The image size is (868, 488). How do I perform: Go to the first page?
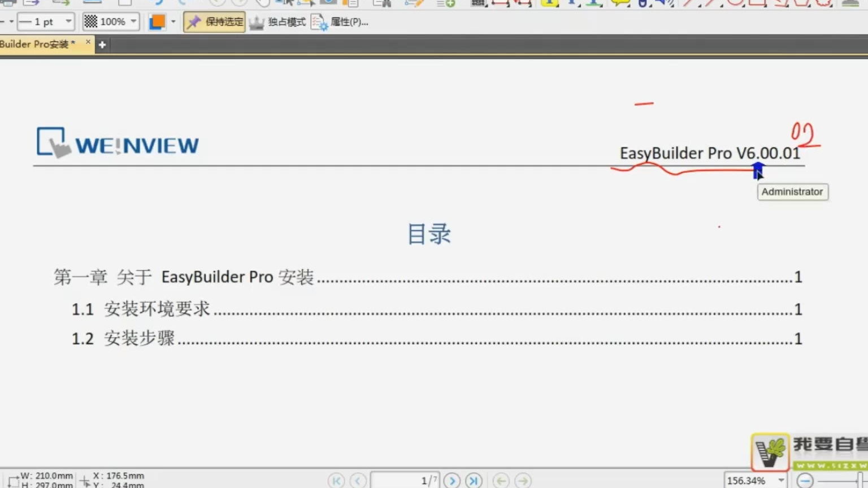point(336,480)
